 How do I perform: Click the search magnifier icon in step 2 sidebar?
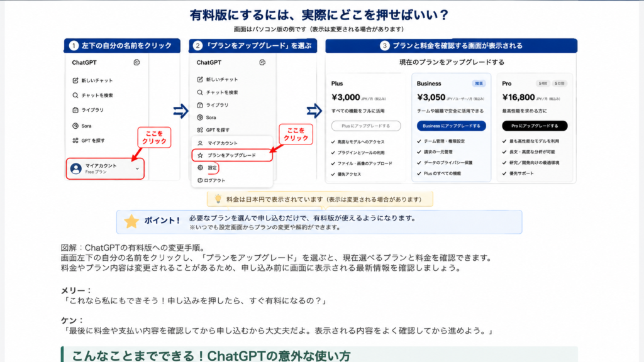point(200,92)
